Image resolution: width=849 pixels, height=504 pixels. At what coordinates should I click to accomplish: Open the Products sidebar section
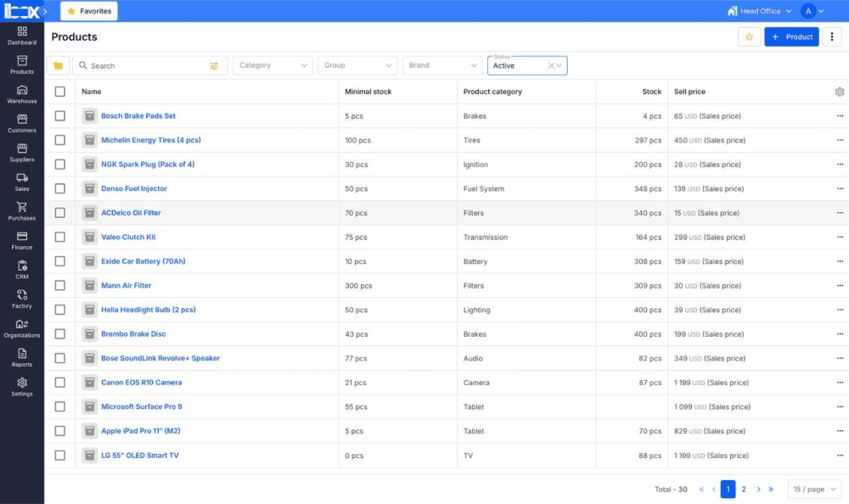(x=22, y=65)
